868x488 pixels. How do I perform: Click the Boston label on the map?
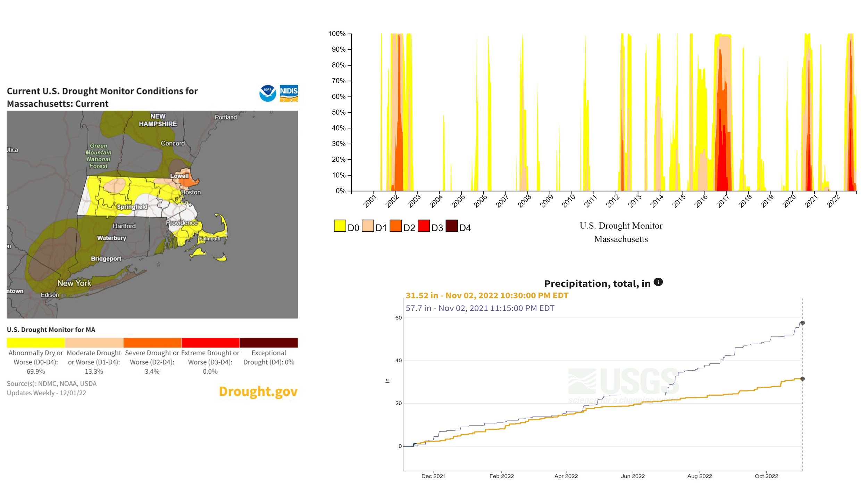click(x=191, y=192)
